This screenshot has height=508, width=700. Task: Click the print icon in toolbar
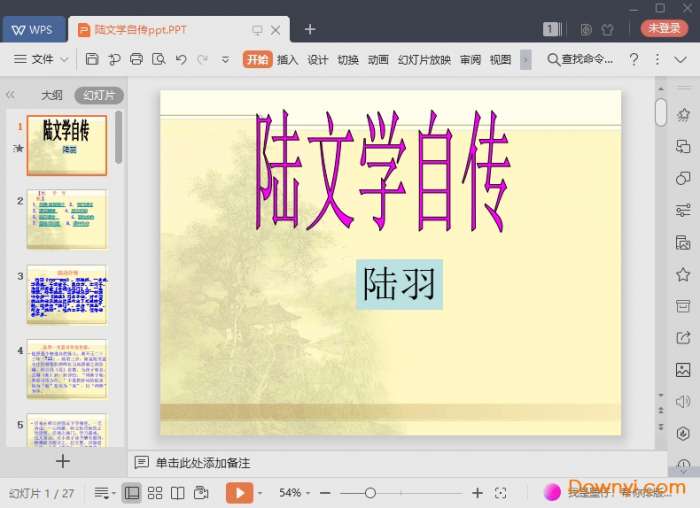pyautogui.click(x=136, y=60)
